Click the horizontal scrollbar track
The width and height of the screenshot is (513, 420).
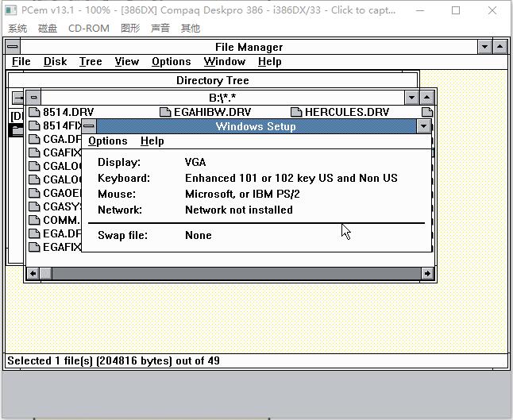(236, 273)
